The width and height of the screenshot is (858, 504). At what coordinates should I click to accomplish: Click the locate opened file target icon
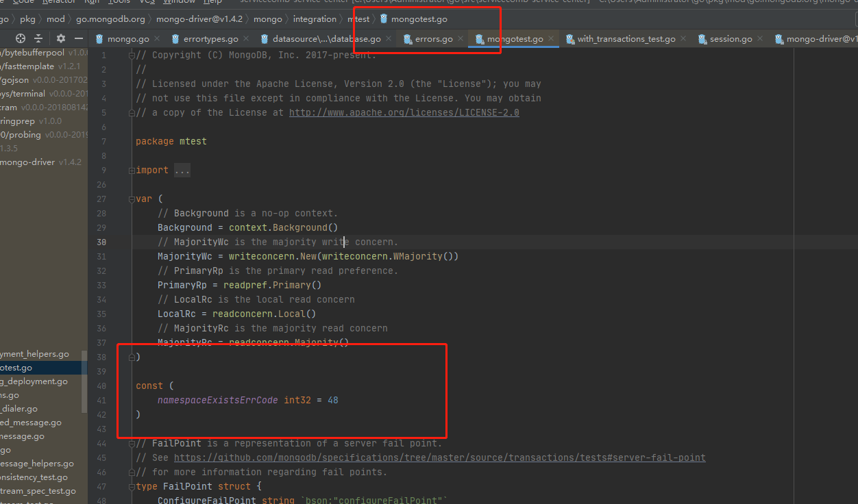tap(21, 38)
